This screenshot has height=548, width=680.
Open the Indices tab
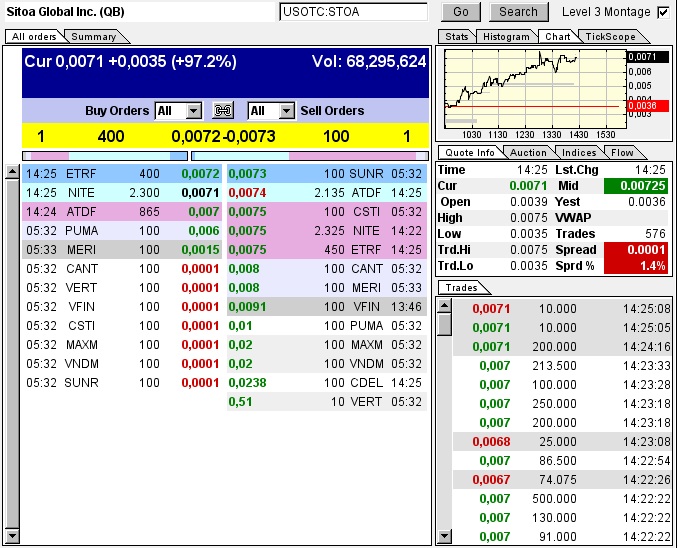tap(578, 153)
